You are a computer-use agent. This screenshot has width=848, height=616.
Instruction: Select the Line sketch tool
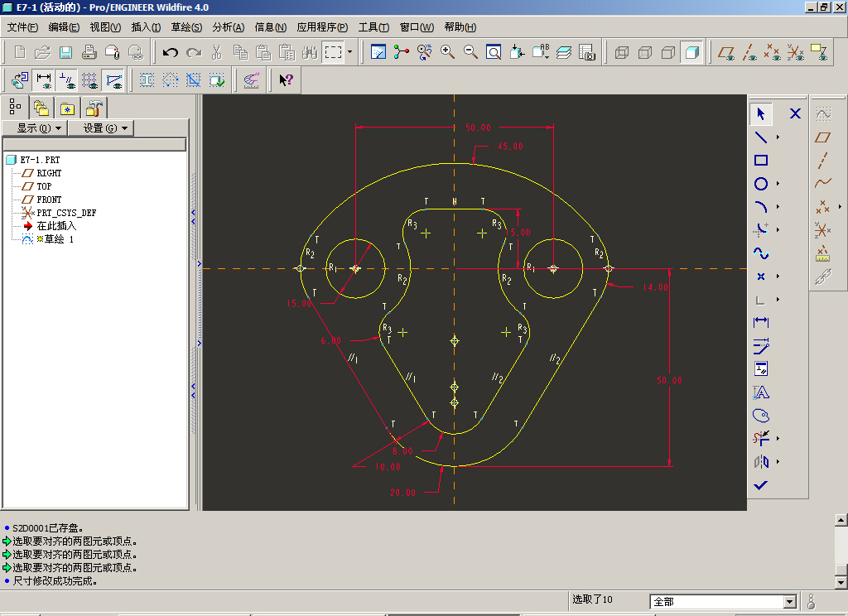point(761,137)
